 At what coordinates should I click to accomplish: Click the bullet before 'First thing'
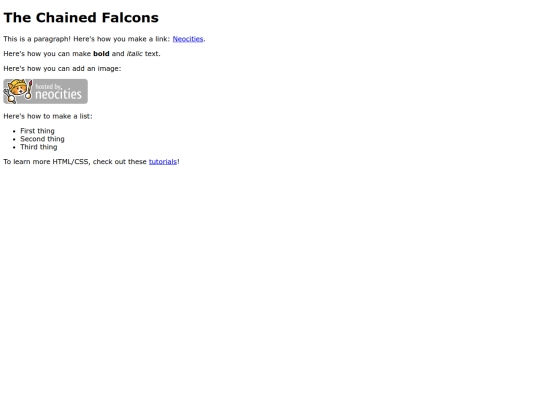[14, 131]
